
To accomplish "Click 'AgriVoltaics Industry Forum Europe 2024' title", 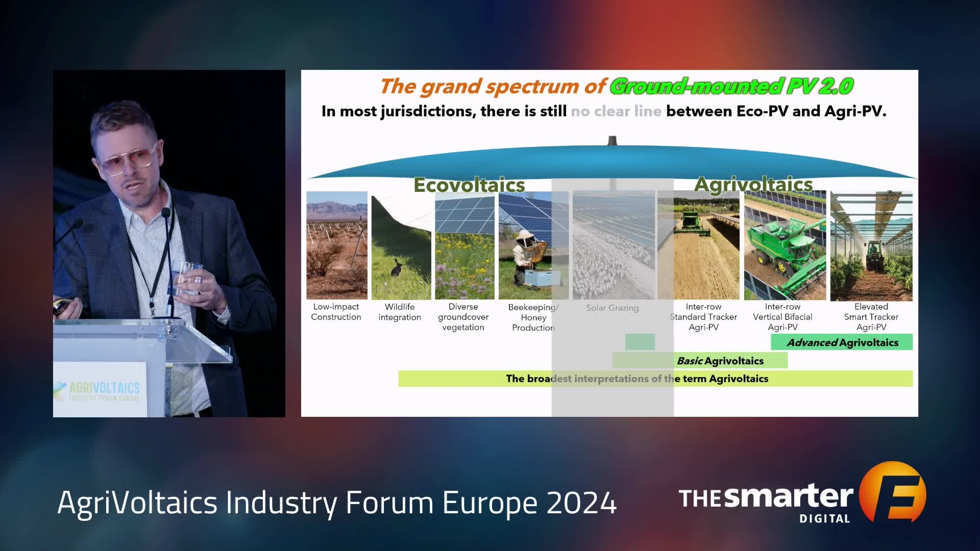I will (337, 503).
